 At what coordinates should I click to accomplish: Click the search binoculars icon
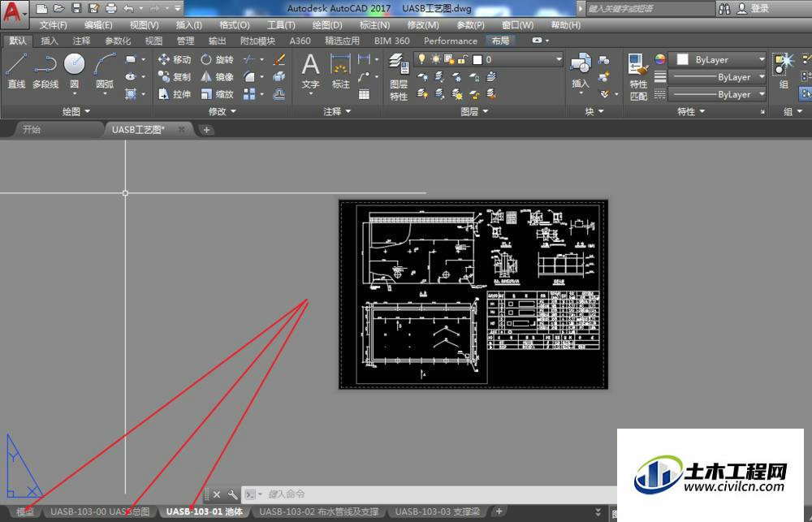click(x=724, y=8)
